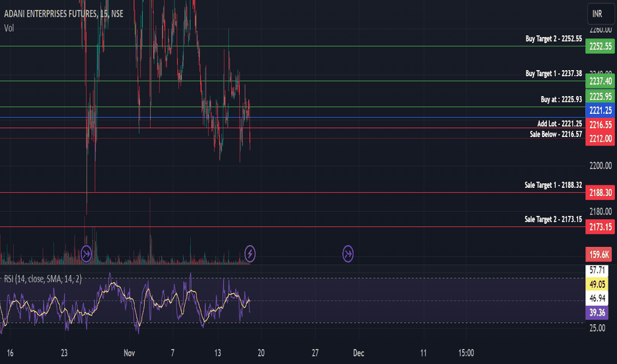Click the green 2225.95 price tag
The height and width of the screenshot is (364, 617).
point(600,96)
